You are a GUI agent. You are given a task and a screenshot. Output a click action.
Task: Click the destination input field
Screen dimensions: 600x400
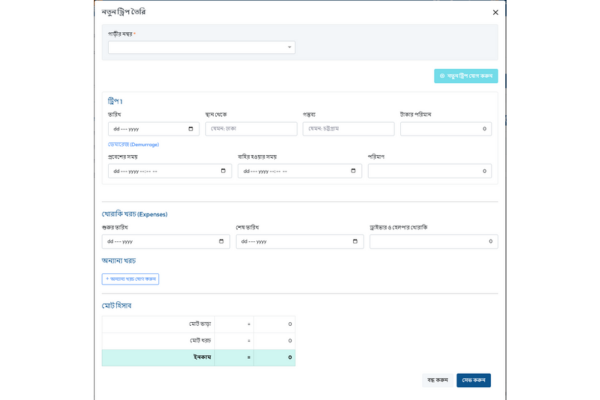[347, 129]
